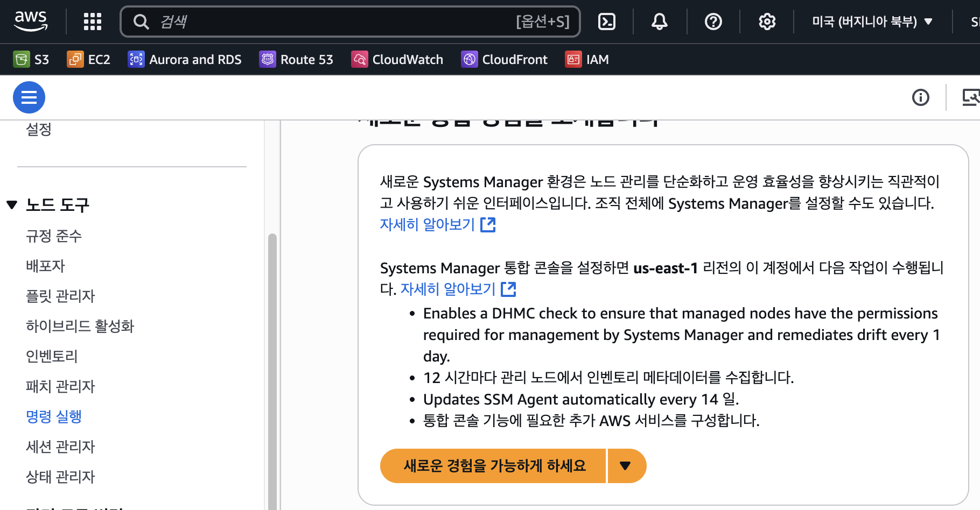Launch CloudShell from the top bar icon
The image size is (980, 510).
(607, 22)
